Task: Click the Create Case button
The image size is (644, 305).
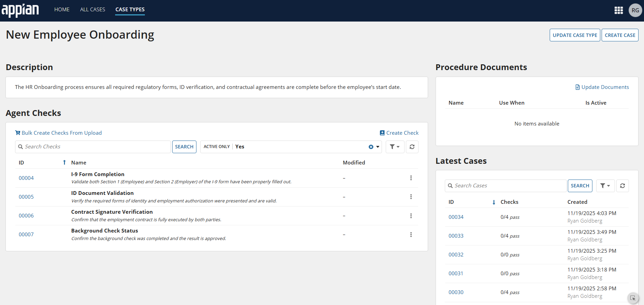Action: click(x=620, y=35)
